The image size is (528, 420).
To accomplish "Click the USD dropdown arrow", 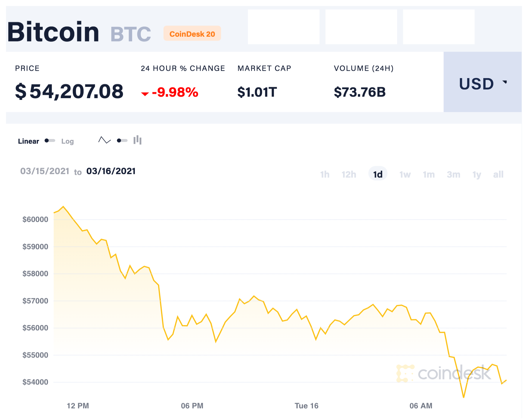I will click(x=505, y=82).
